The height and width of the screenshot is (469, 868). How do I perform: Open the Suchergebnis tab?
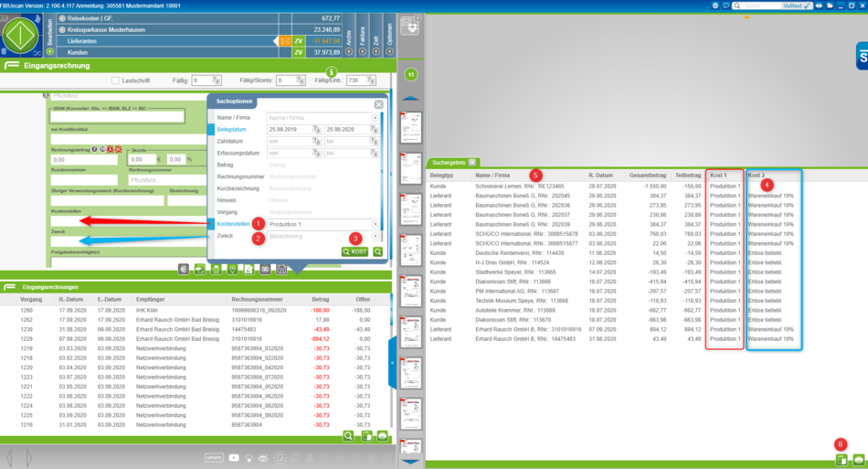click(450, 162)
